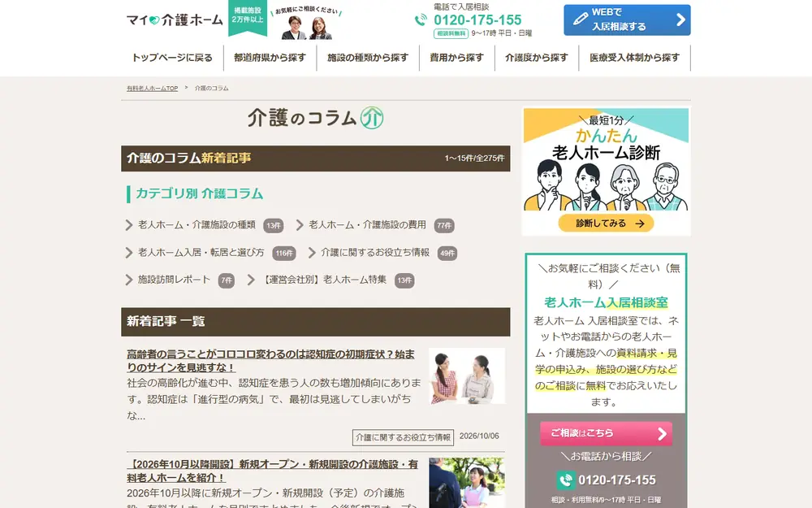Click the chevron next to 【運営会社別】老人ホーム特集
This screenshot has width=812, height=508.
[251, 280]
